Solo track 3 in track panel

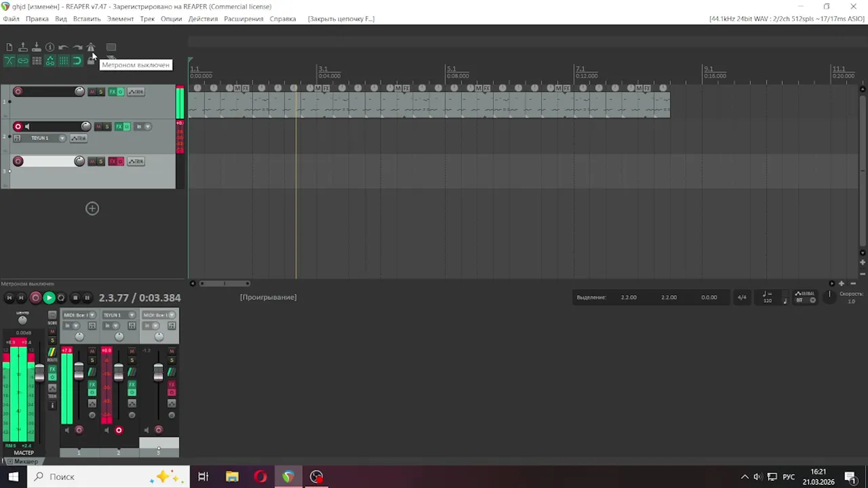pyautogui.click(x=101, y=161)
